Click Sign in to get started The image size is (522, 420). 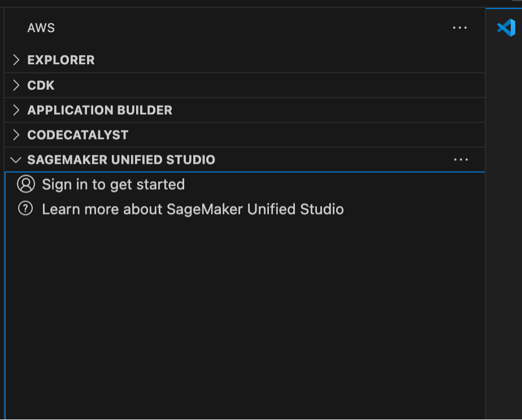(x=112, y=184)
